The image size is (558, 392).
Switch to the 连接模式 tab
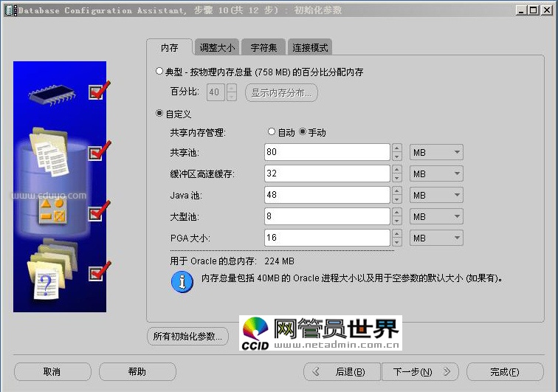tap(310, 47)
